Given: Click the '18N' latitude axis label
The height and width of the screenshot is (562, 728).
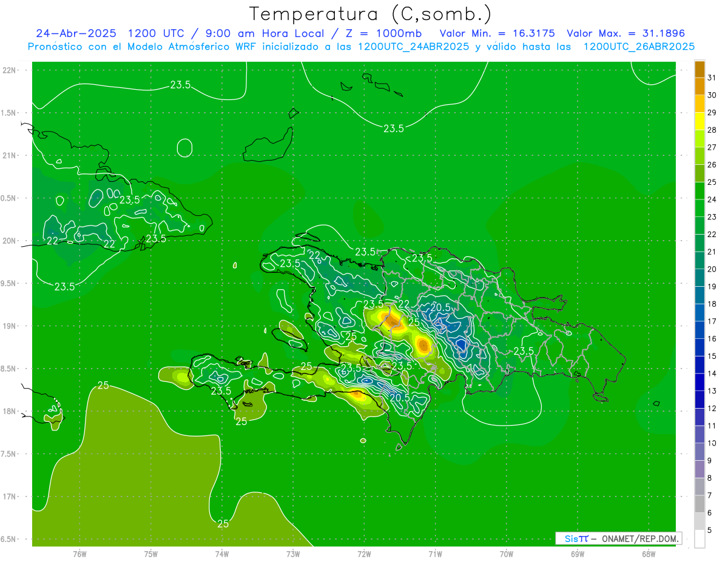Looking at the screenshot, I should [10, 411].
